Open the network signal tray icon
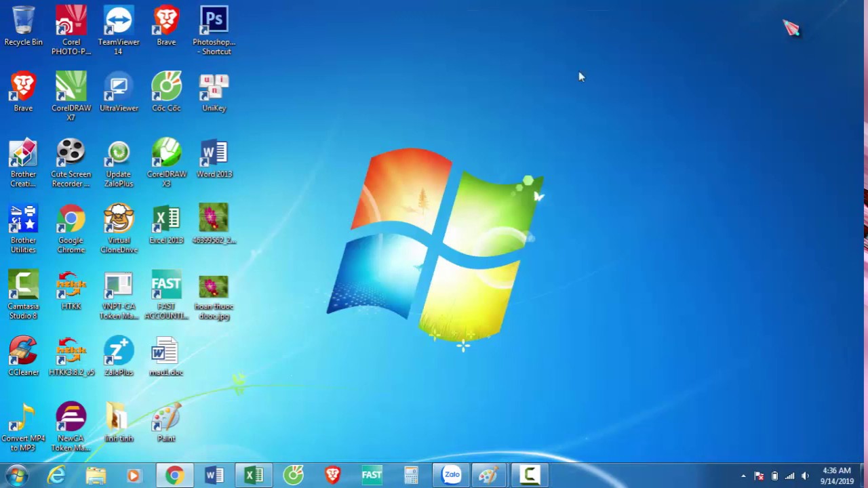The height and width of the screenshot is (488, 868). pyautogui.click(x=789, y=476)
